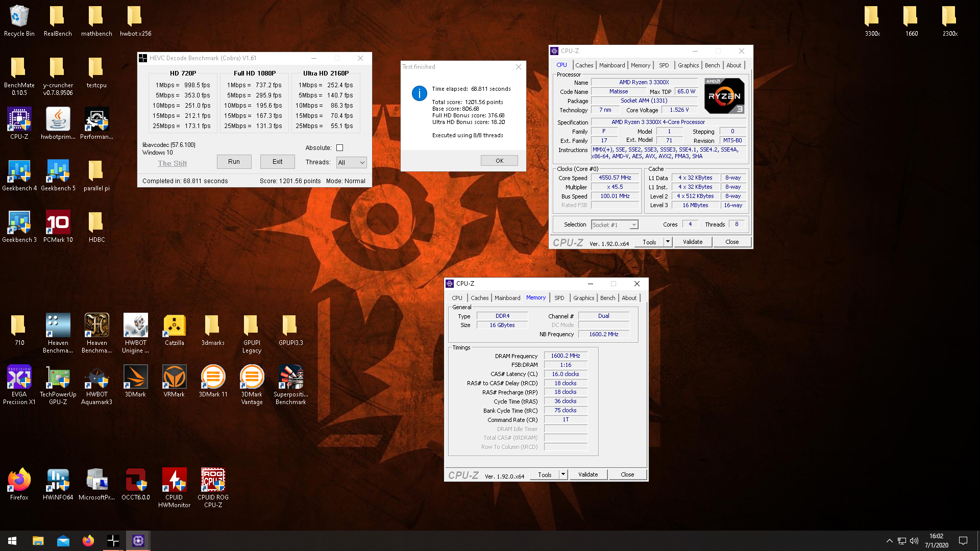
Task: Open The Stilt link
Action: click(x=172, y=164)
